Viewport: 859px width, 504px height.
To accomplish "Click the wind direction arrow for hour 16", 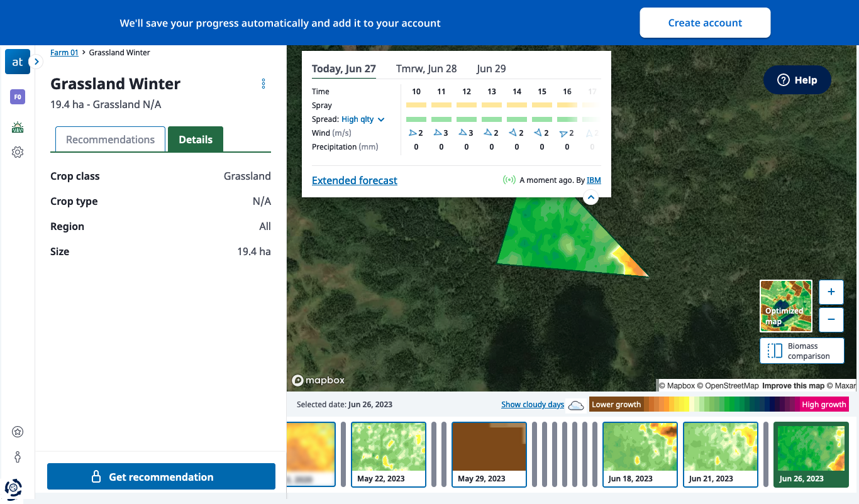I will tap(563, 133).
